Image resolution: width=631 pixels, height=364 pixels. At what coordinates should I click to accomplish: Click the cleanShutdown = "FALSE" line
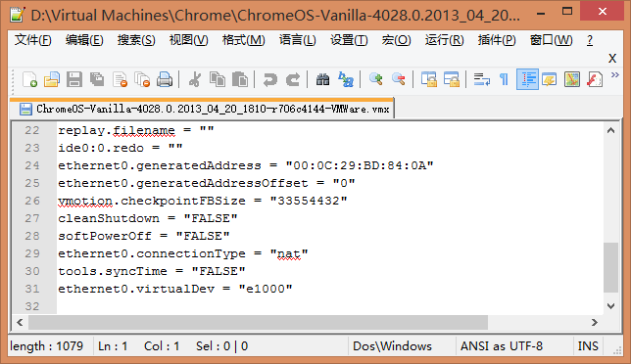pos(148,218)
